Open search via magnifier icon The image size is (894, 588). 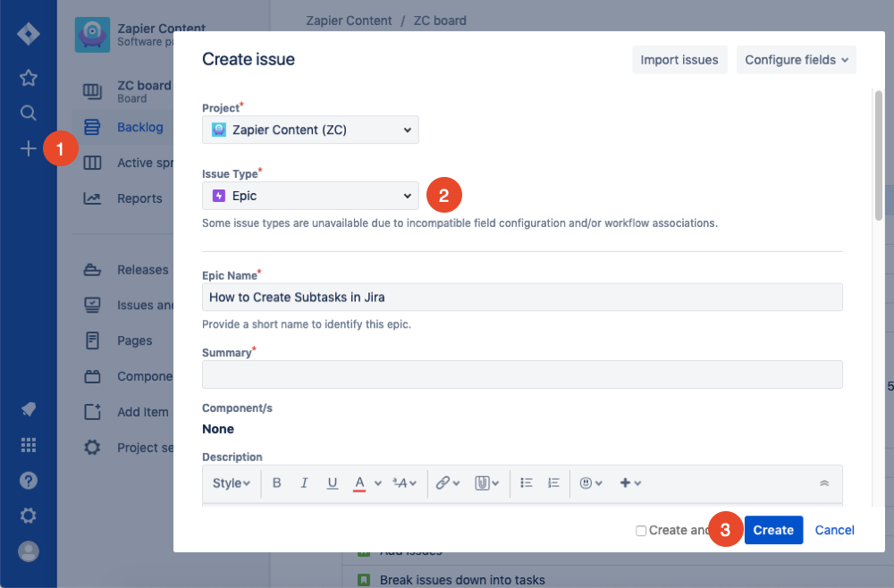pos(28,113)
